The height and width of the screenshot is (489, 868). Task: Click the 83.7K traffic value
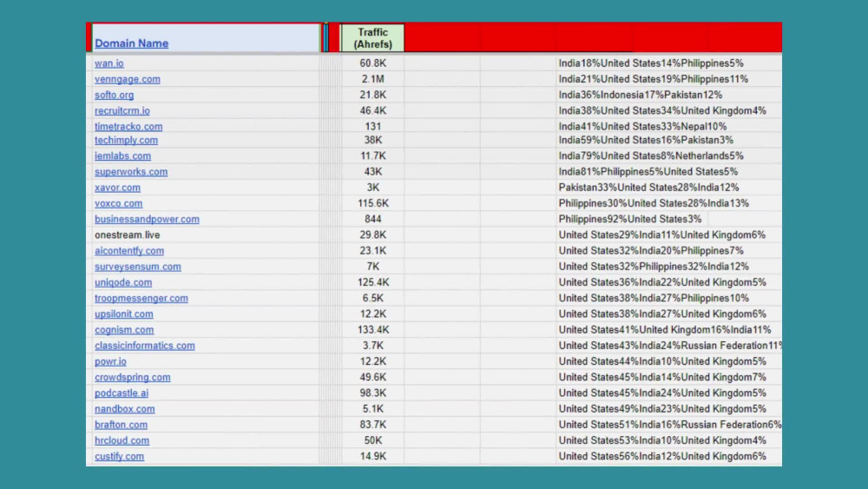pos(372,425)
